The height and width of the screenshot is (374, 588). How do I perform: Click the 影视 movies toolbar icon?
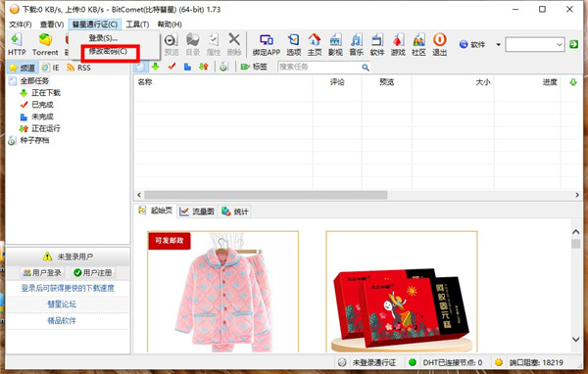(x=335, y=44)
